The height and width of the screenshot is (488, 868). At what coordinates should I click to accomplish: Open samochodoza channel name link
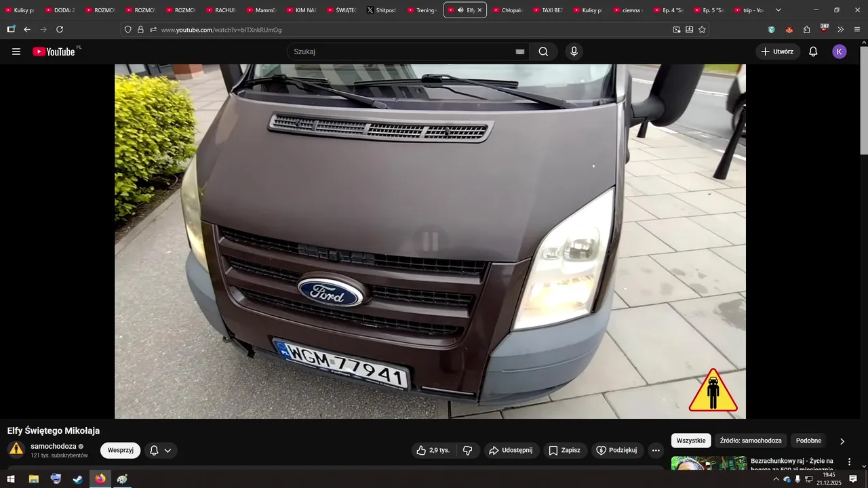click(54, 446)
